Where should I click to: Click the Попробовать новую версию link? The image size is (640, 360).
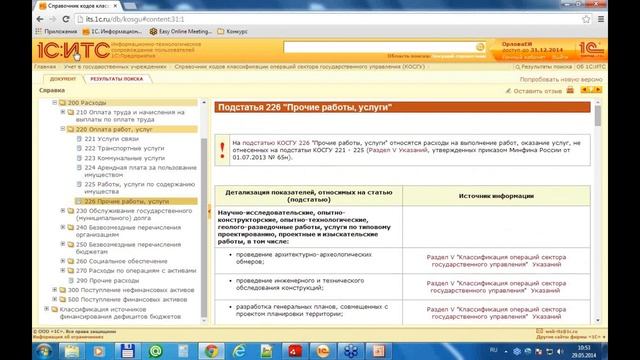[x=561, y=79]
